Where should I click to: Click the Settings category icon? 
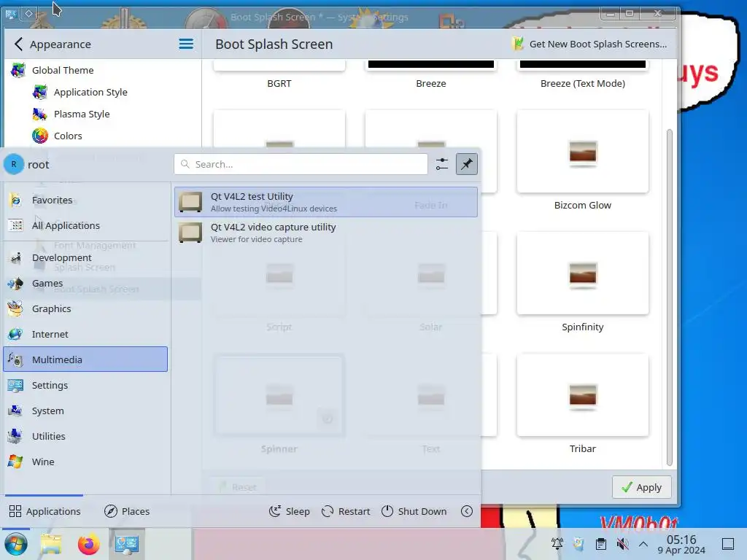pos(15,385)
